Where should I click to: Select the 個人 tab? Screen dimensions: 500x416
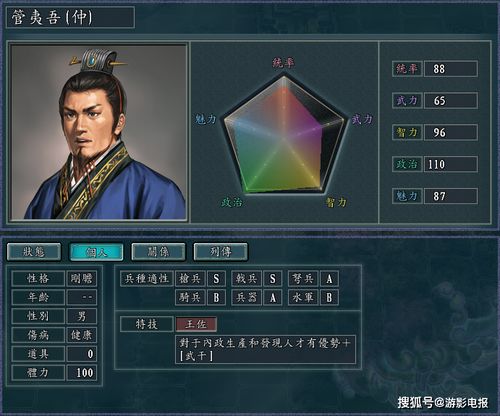96,252
